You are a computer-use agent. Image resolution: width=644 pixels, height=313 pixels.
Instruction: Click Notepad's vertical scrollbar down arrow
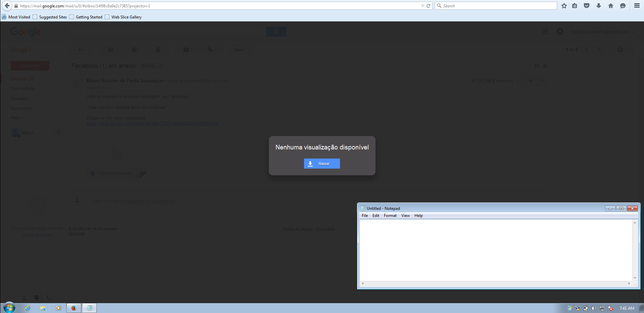point(635,278)
